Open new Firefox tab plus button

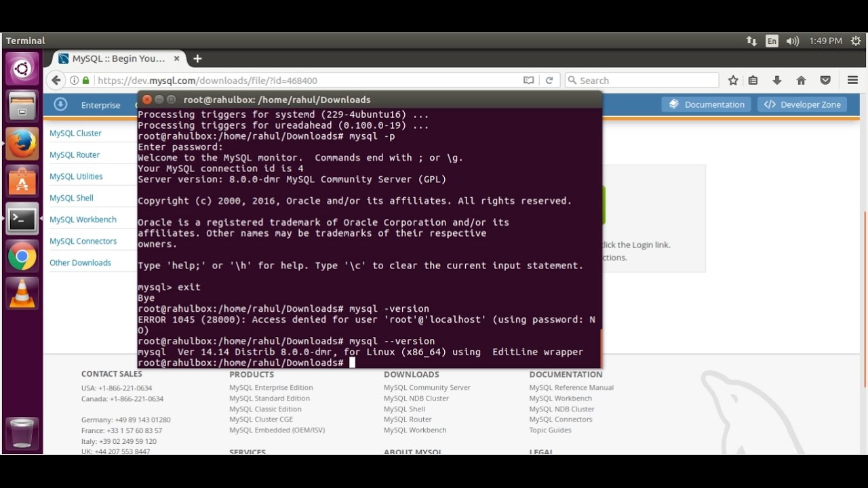pyautogui.click(x=197, y=59)
